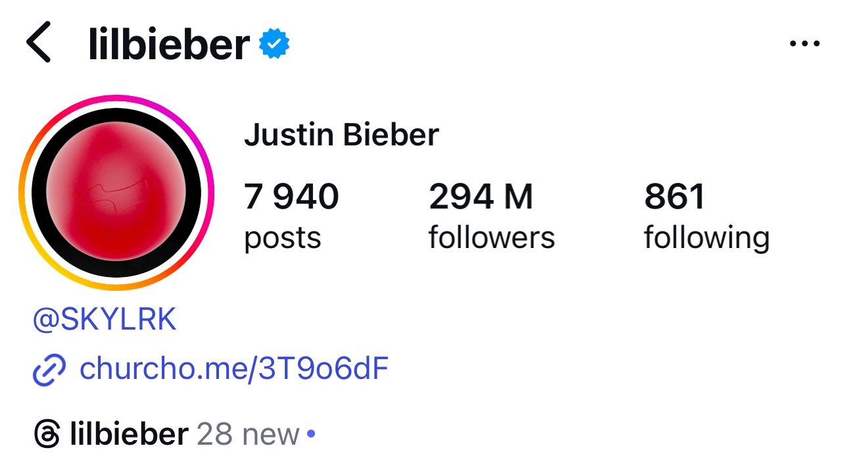868x475 pixels.
Task: Open the three-dot more options menu
Action: (804, 44)
